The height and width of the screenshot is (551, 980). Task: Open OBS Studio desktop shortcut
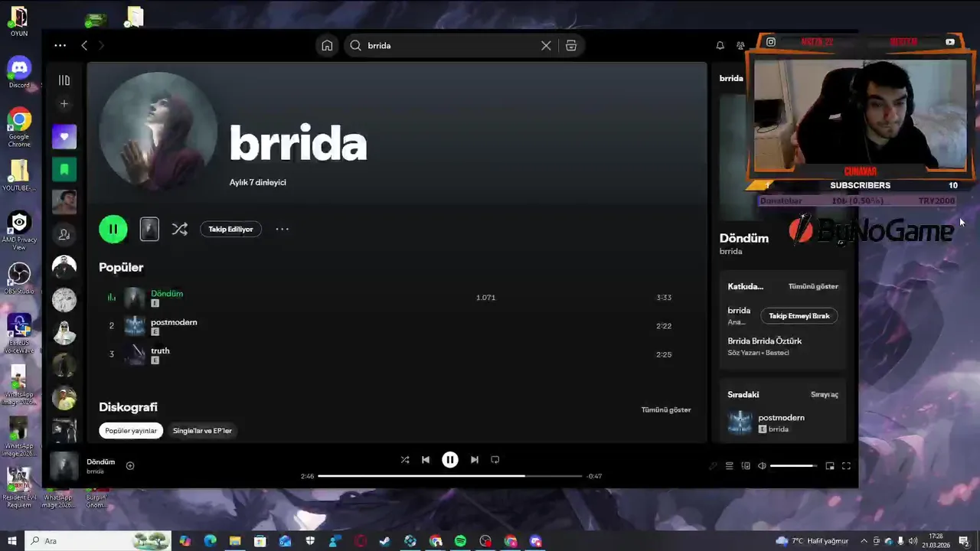[x=19, y=279]
